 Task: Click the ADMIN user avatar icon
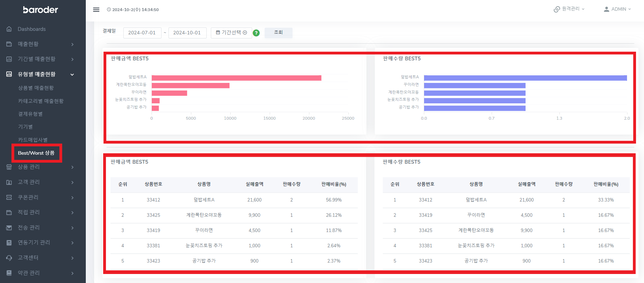[x=606, y=9]
